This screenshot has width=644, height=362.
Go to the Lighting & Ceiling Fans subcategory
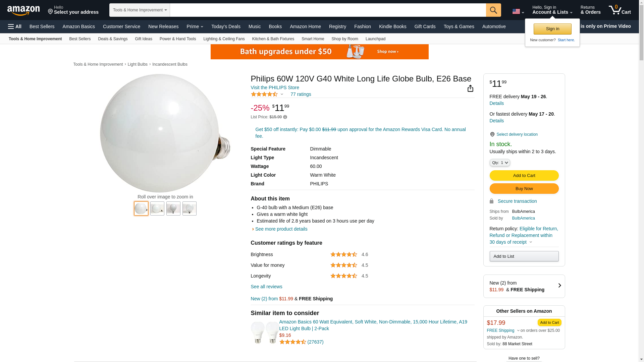224,39
